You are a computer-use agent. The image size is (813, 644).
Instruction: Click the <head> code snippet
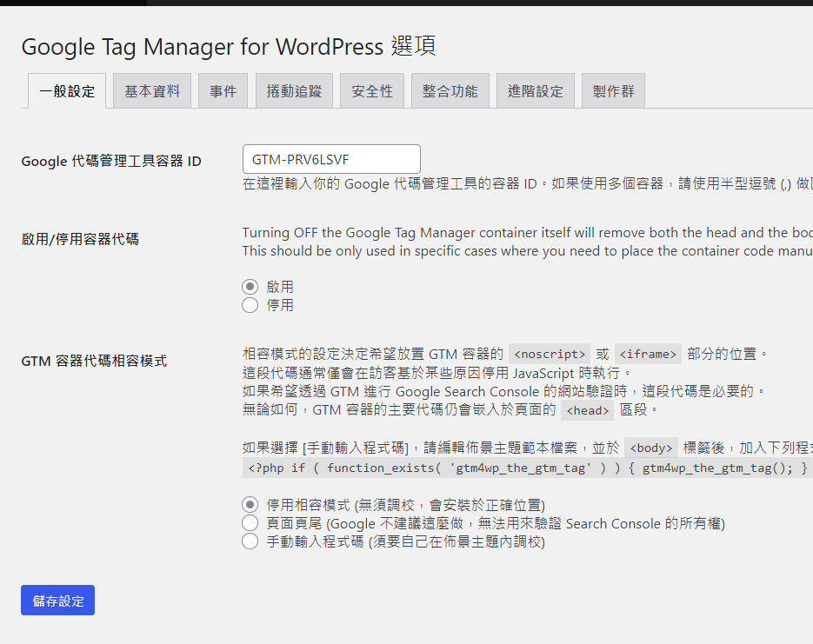[x=588, y=410]
